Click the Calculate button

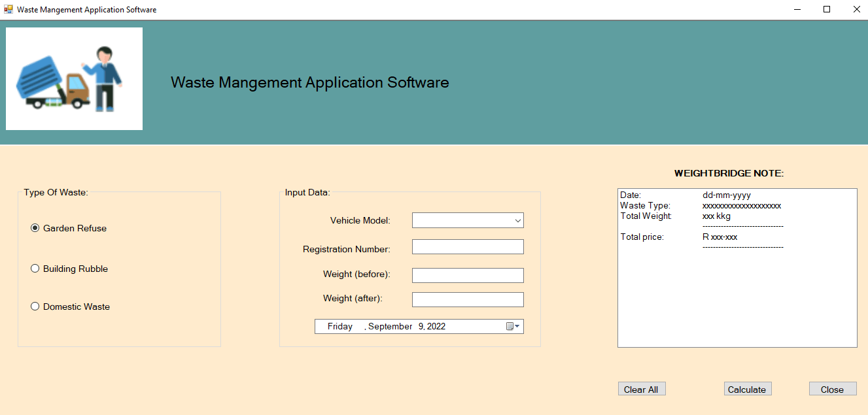(747, 388)
